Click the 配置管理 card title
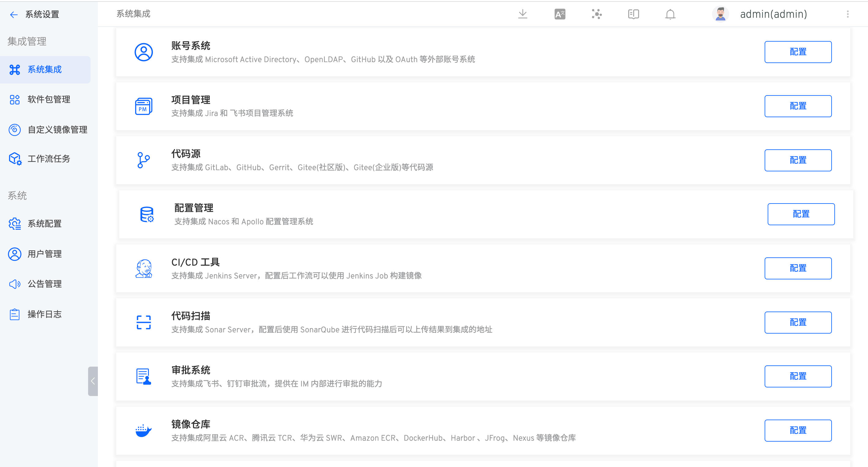 [194, 208]
